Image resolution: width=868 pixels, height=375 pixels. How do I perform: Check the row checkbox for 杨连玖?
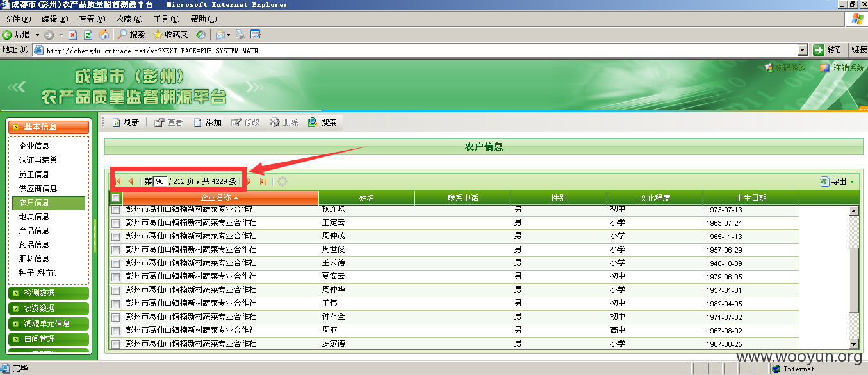[x=115, y=209]
